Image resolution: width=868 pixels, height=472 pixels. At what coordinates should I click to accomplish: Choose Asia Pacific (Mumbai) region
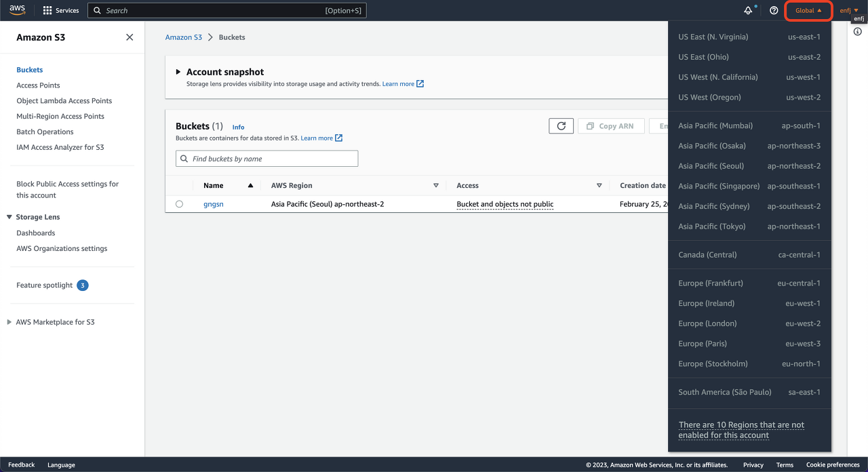coord(749,125)
